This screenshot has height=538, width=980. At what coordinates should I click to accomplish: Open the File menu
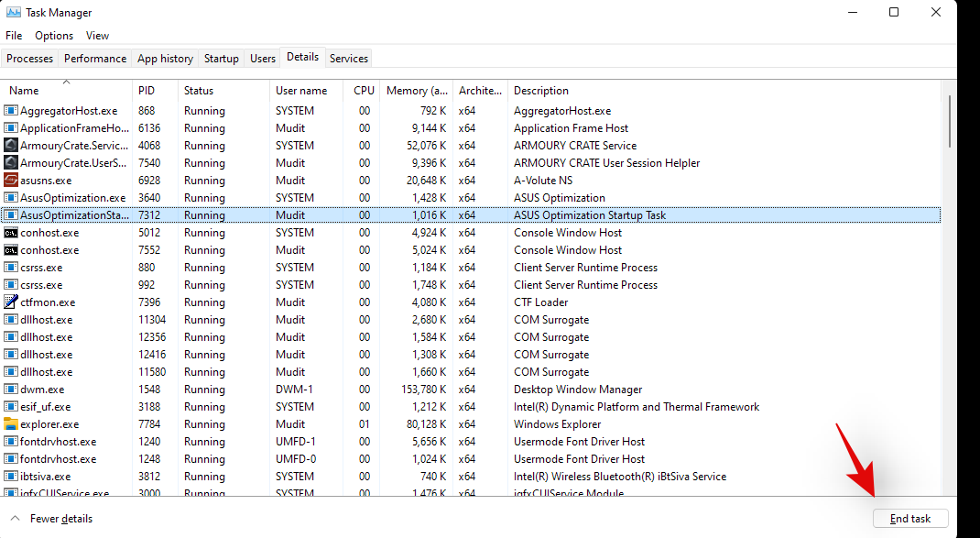[x=14, y=36]
